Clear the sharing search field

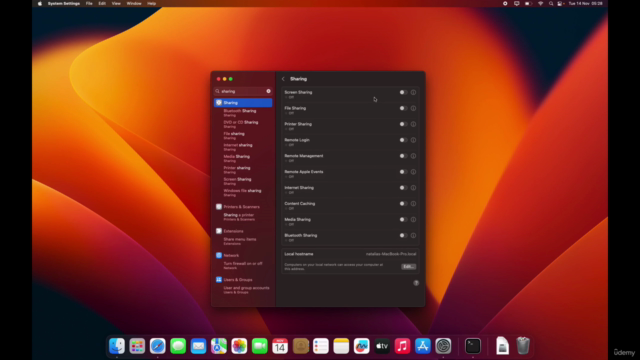(x=268, y=91)
